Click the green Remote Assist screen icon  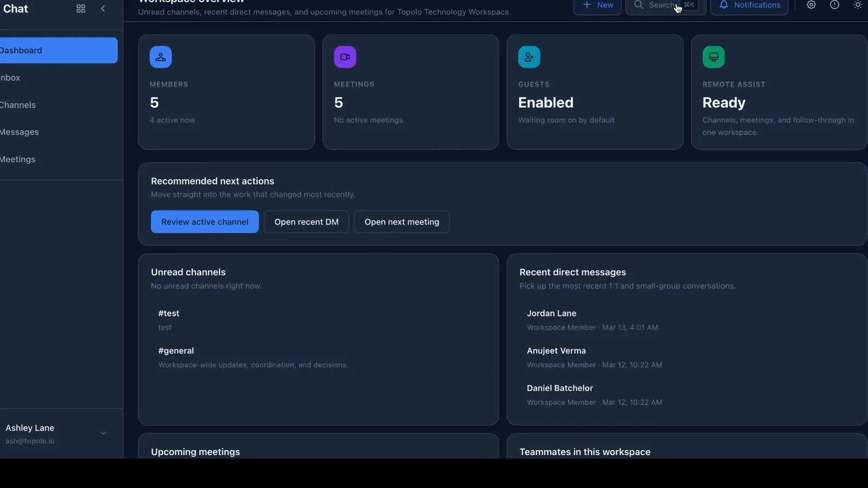[x=713, y=56]
